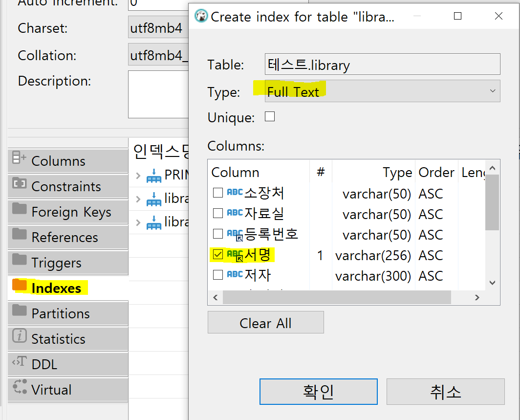The height and width of the screenshot is (420, 520).
Task: Uncheck the 서명 column checkbox
Action: pyautogui.click(x=218, y=255)
